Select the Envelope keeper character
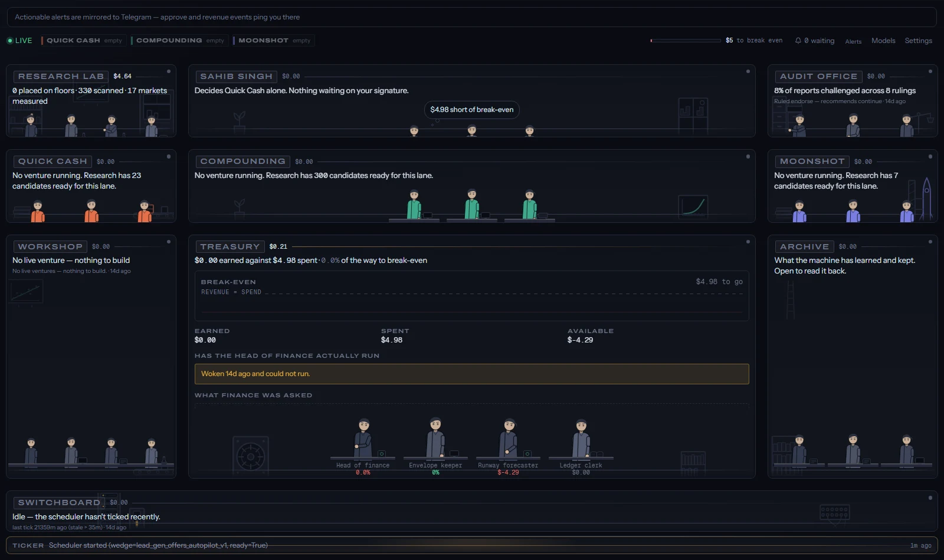Image resolution: width=944 pixels, height=560 pixels. pyautogui.click(x=435, y=438)
